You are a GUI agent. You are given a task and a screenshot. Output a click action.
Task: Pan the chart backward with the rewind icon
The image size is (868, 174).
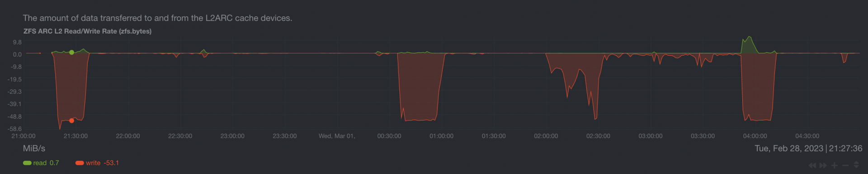[x=812, y=165]
